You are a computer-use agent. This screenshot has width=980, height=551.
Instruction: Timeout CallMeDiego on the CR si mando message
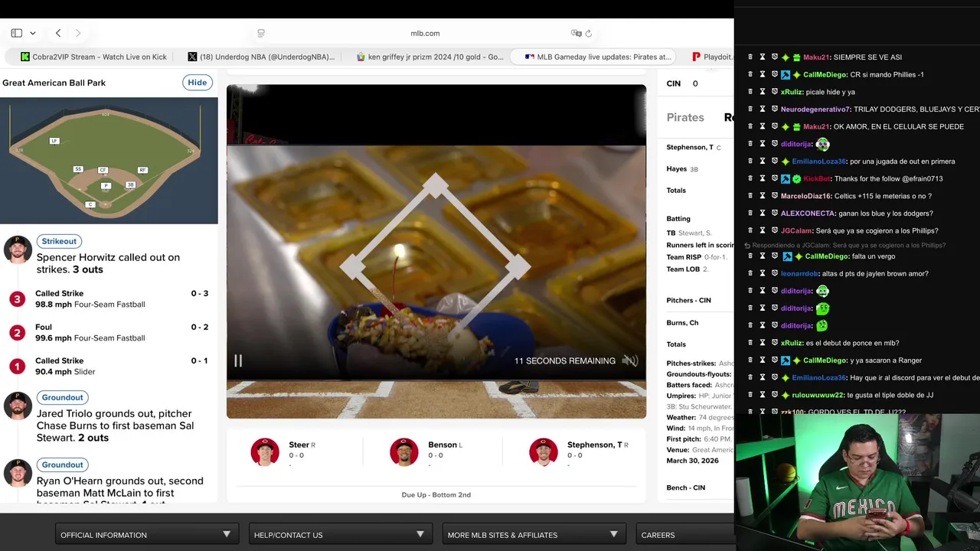(x=763, y=74)
